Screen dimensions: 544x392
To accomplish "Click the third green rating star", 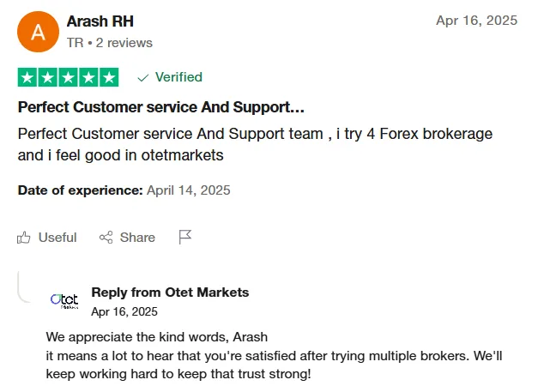I will pyautogui.click(x=69, y=77).
